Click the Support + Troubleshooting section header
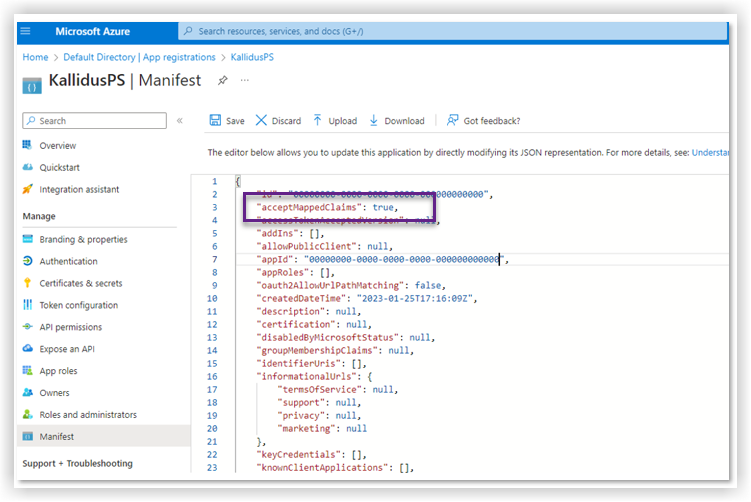The image size is (751, 502). 78,464
